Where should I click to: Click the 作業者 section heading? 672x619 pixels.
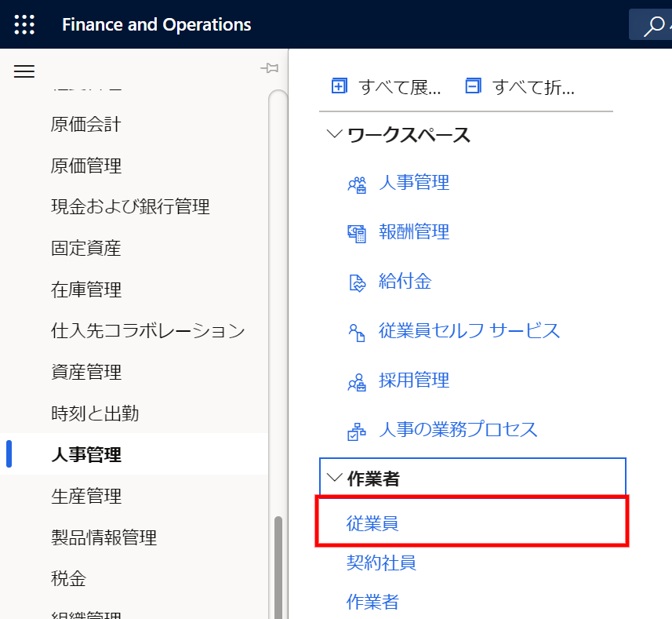pyautogui.click(x=373, y=479)
